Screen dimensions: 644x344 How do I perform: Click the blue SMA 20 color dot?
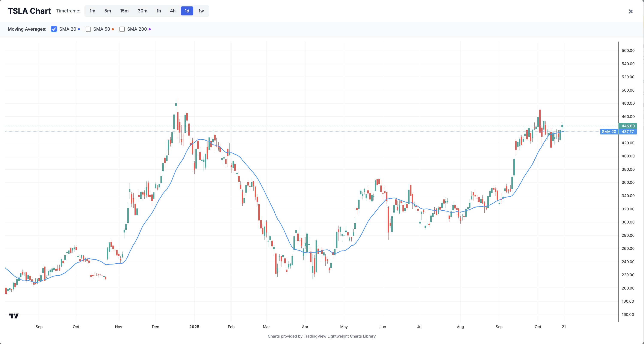pos(79,29)
